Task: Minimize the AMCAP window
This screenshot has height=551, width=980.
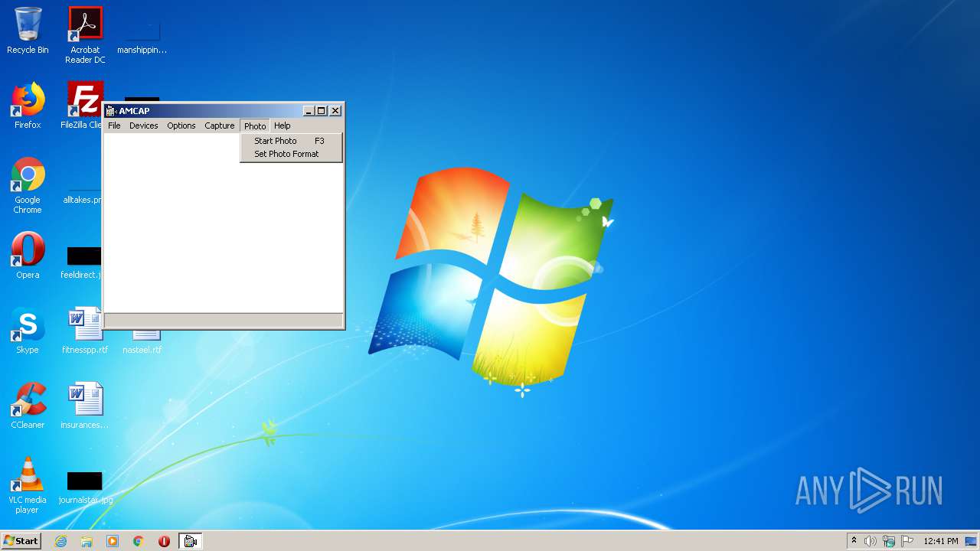Action: click(x=309, y=111)
